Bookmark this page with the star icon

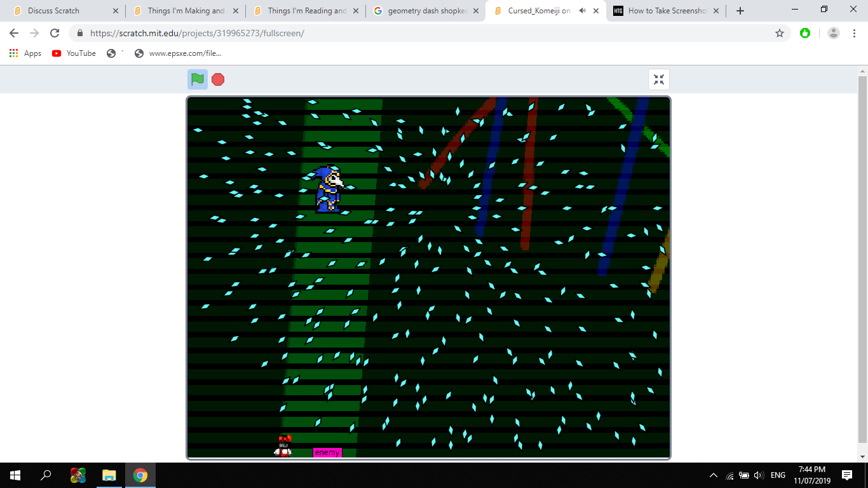[x=780, y=33]
